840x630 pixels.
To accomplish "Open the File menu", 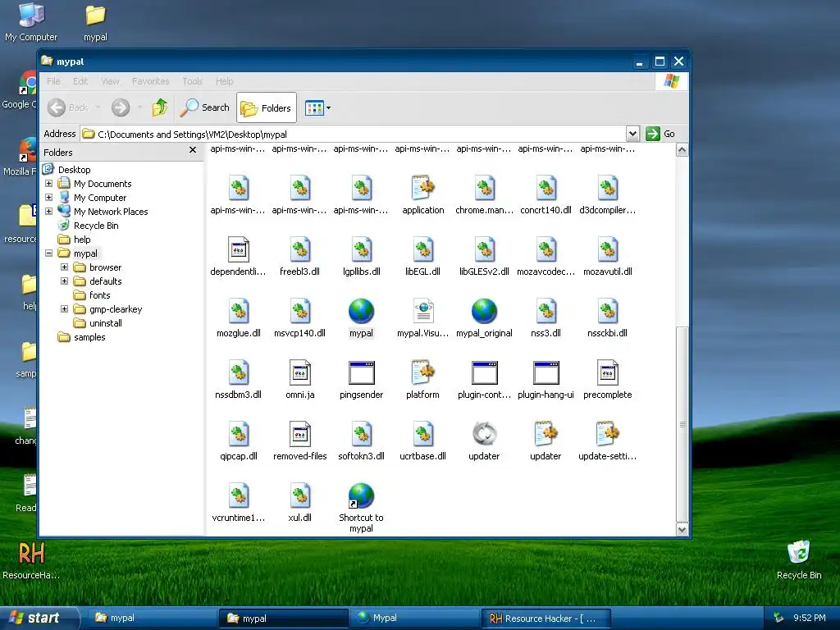I will tap(53, 81).
